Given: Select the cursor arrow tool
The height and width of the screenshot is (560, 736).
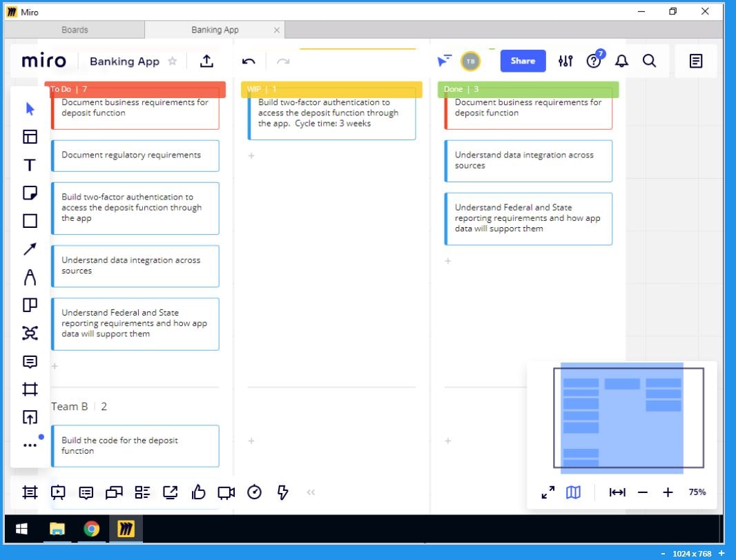Looking at the screenshot, I should pyautogui.click(x=30, y=109).
